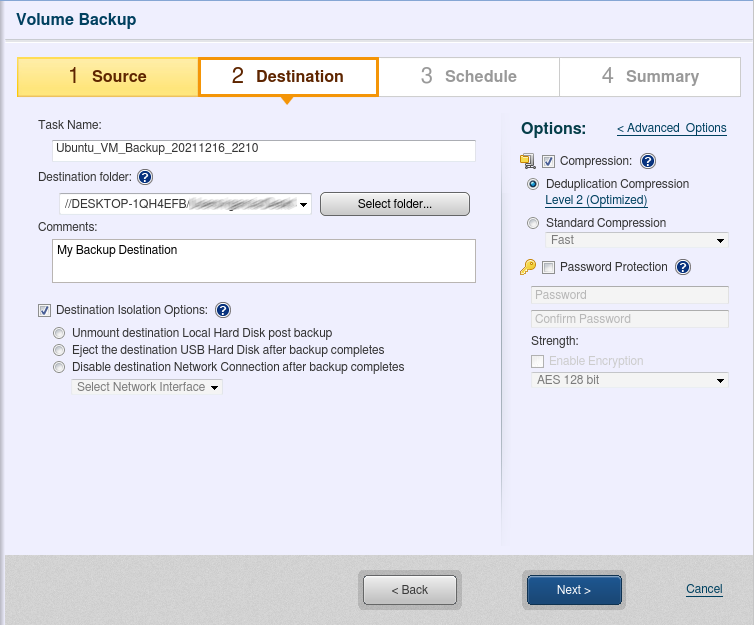This screenshot has height=625, width=754.
Task: Toggle the Compression checkbox
Action: 548,161
